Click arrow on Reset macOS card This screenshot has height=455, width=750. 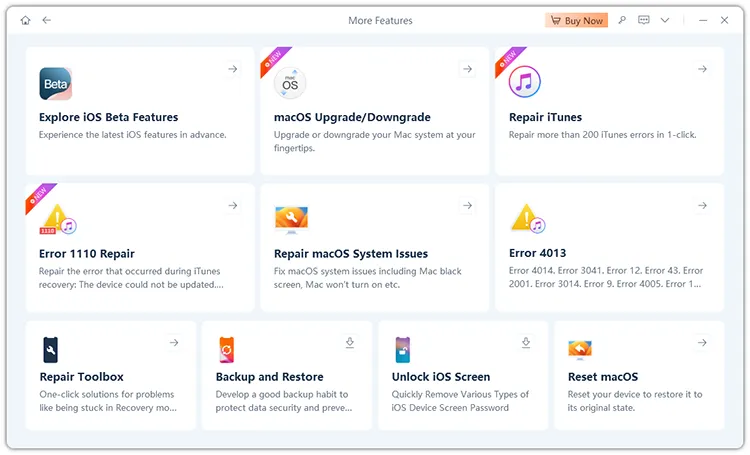point(702,343)
